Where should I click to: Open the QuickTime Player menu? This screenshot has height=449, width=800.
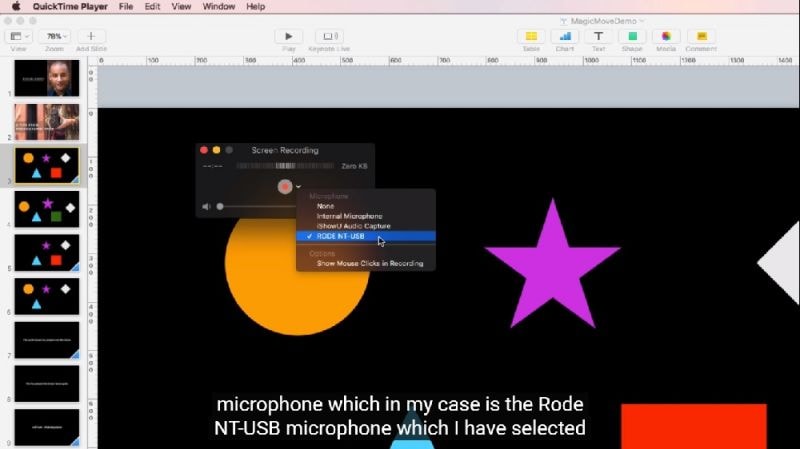(x=70, y=7)
